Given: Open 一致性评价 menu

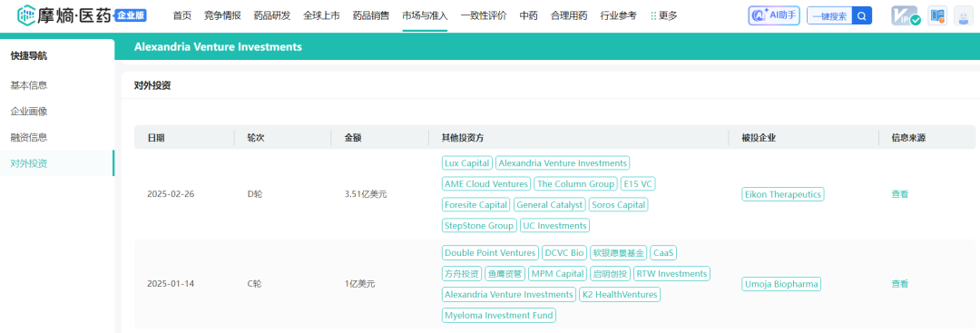Looking at the screenshot, I should [x=484, y=15].
